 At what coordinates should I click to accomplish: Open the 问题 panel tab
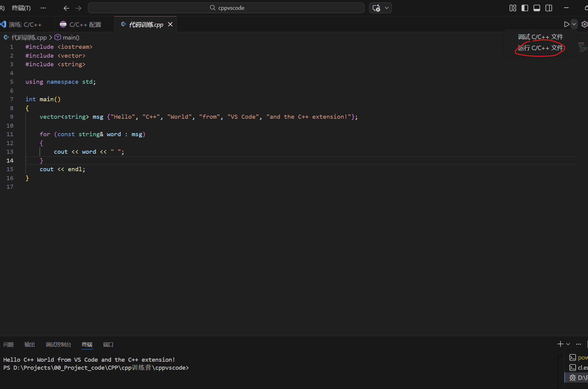tap(9, 345)
